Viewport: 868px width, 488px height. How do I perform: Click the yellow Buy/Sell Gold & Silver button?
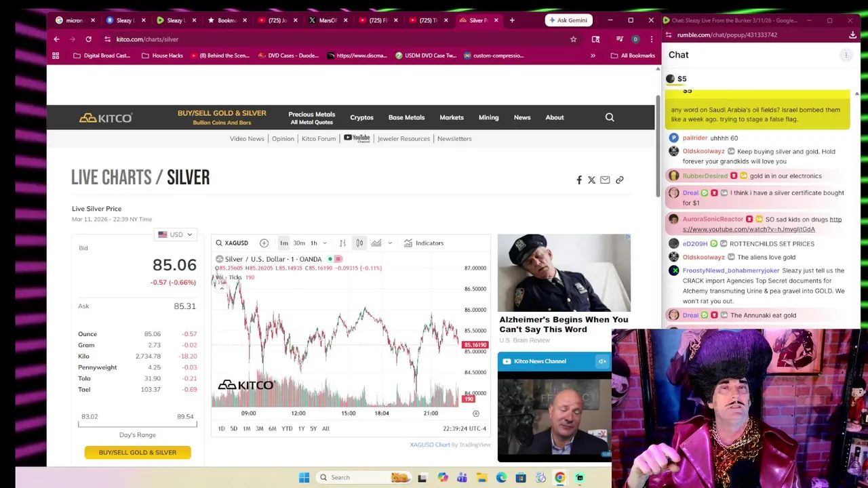[x=138, y=452]
